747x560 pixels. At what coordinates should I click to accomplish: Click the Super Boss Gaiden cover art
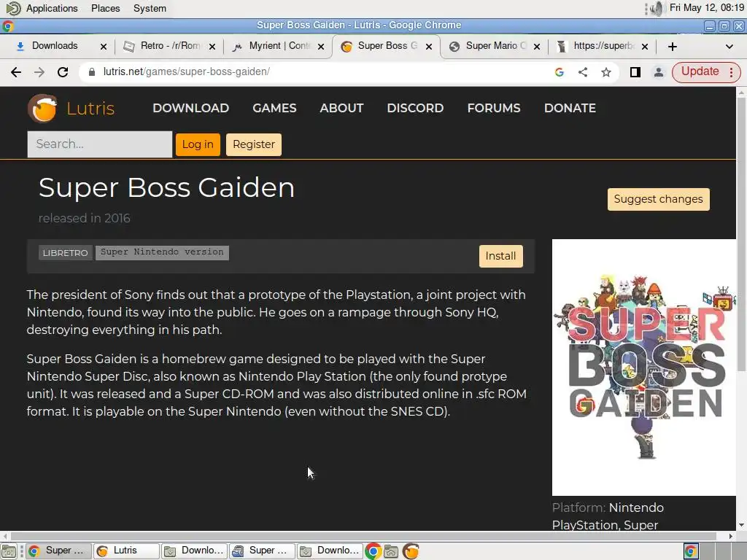(643, 367)
